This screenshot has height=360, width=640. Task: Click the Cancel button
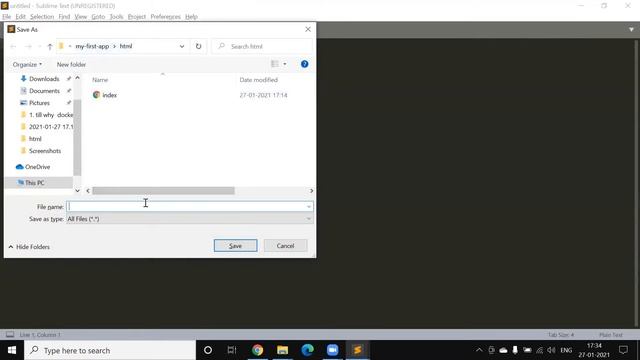click(285, 246)
